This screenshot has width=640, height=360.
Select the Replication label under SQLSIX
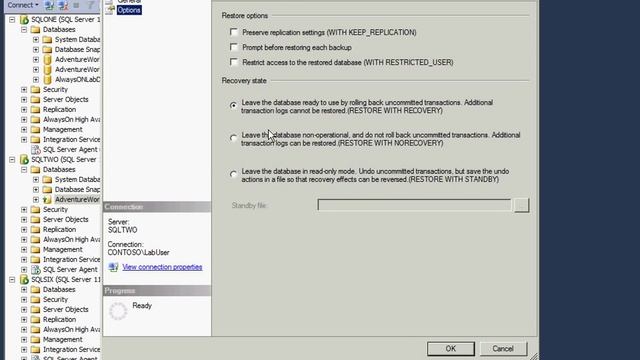pos(59,320)
